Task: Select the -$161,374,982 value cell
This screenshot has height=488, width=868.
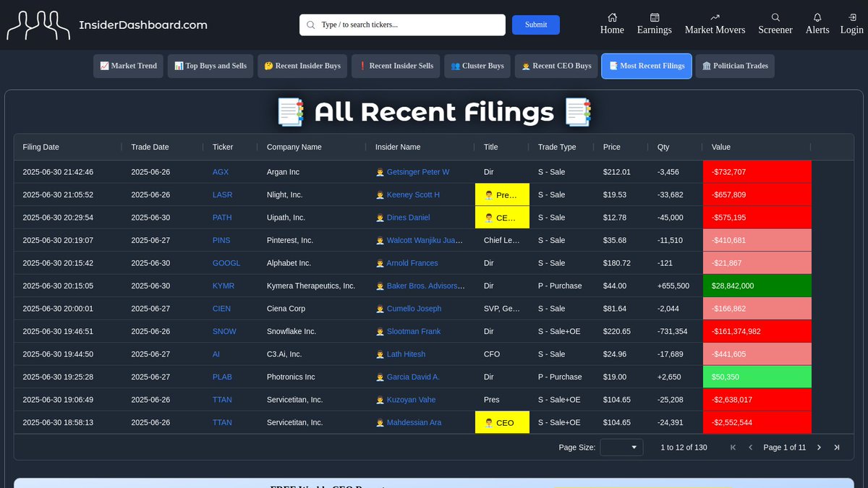Action: [757, 331]
